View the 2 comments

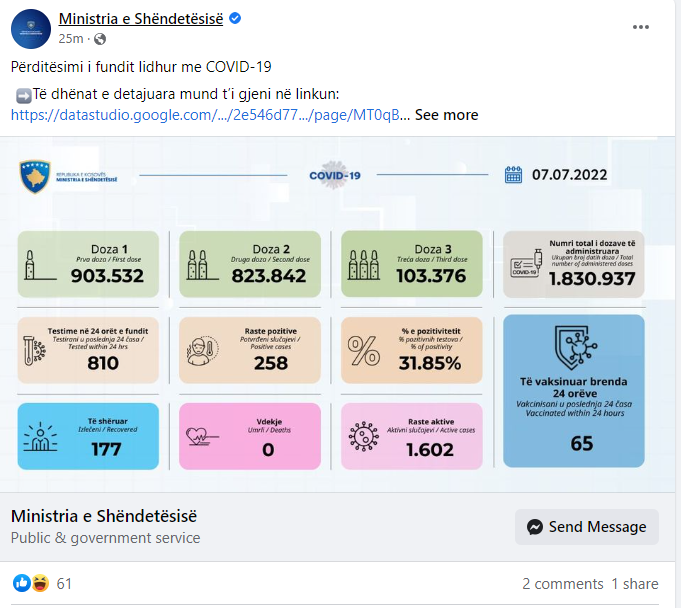coord(562,584)
